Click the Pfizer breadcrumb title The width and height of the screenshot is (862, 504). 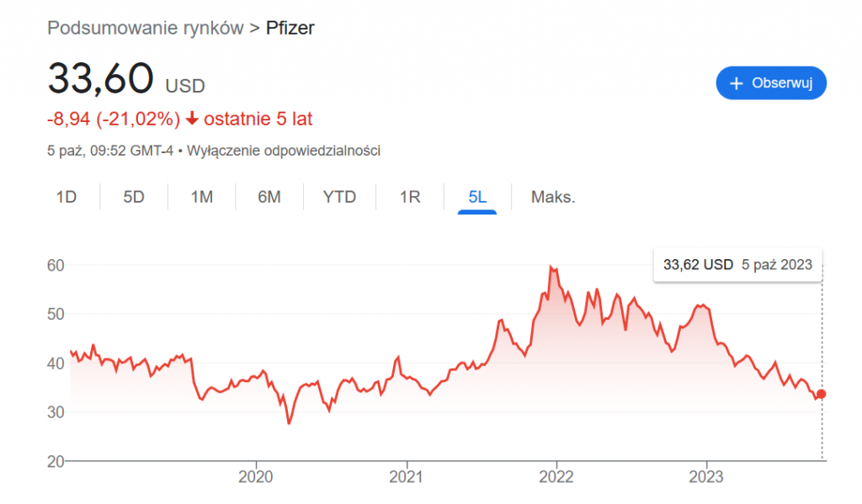tap(290, 28)
